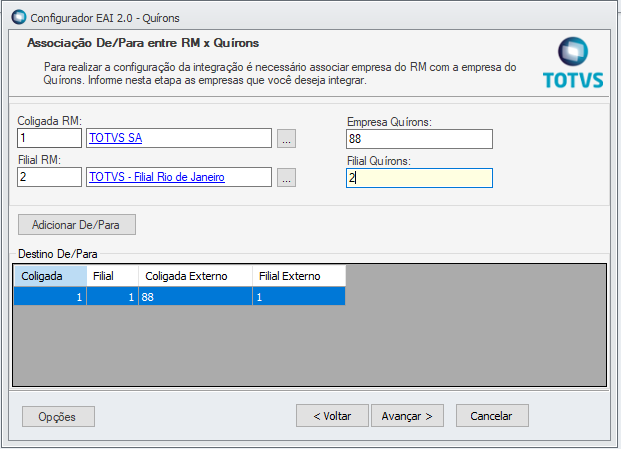Select the Coligada Externo cell with 88

point(194,297)
